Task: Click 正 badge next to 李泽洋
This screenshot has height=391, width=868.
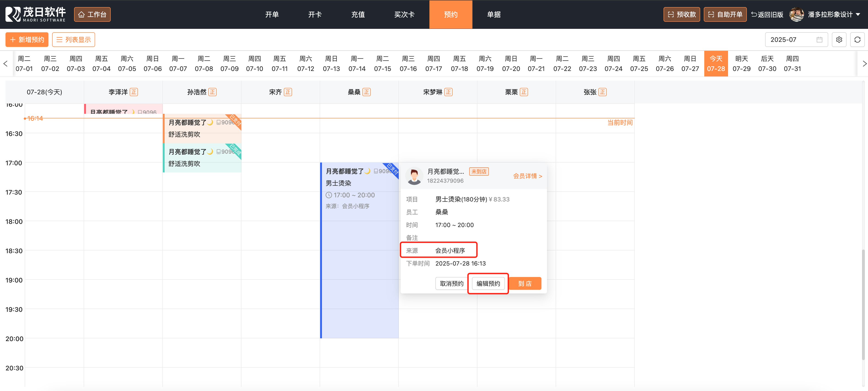Action: (134, 92)
